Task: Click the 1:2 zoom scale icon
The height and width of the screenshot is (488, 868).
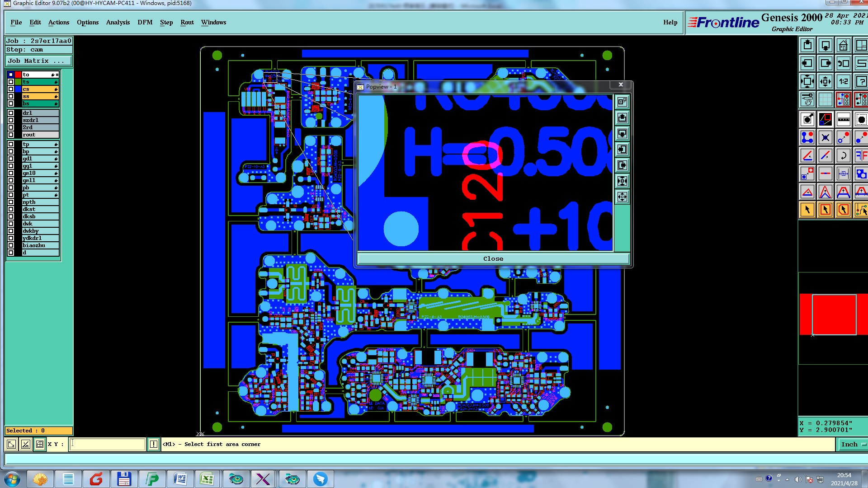Action: [843, 82]
